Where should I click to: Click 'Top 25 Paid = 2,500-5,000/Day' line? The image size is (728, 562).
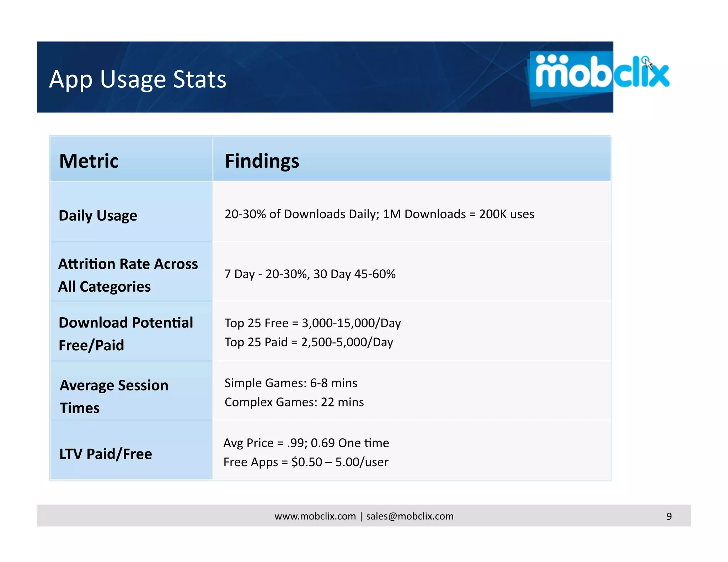tap(309, 342)
